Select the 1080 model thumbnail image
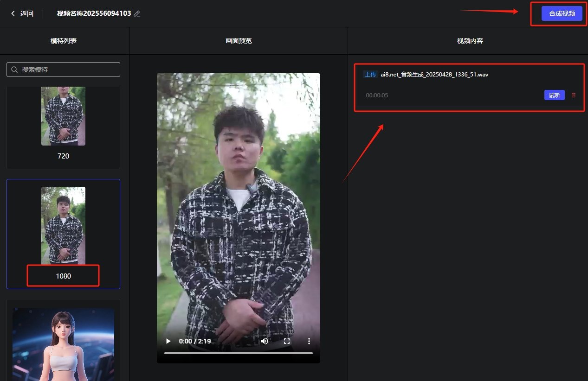 pos(63,225)
